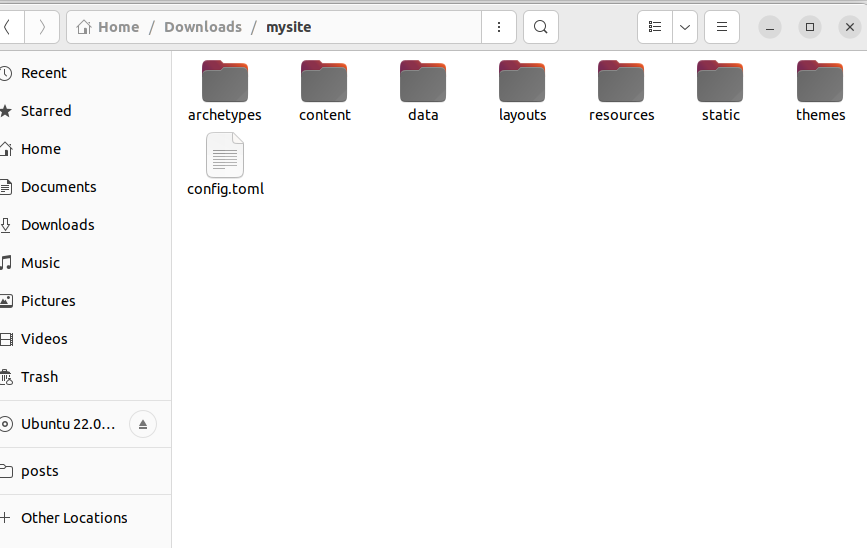Maximize the Files window
Viewport: 867px width, 548px height.
809,27
